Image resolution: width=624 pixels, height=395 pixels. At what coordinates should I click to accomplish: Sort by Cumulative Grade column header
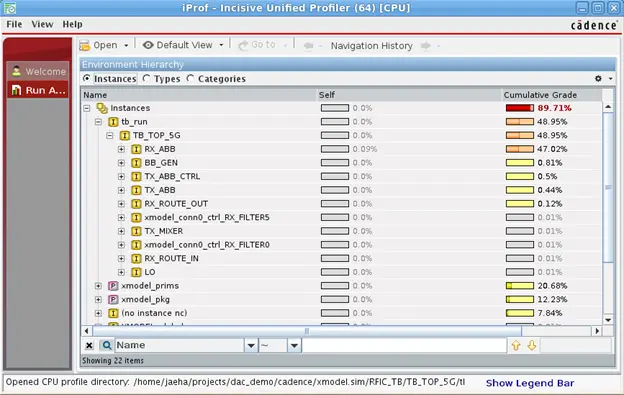click(x=552, y=95)
